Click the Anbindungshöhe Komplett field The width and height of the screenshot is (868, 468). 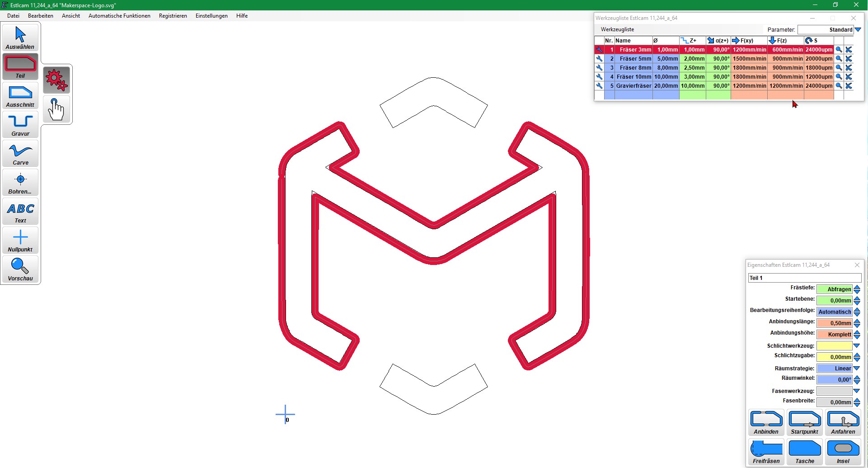[834, 335]
